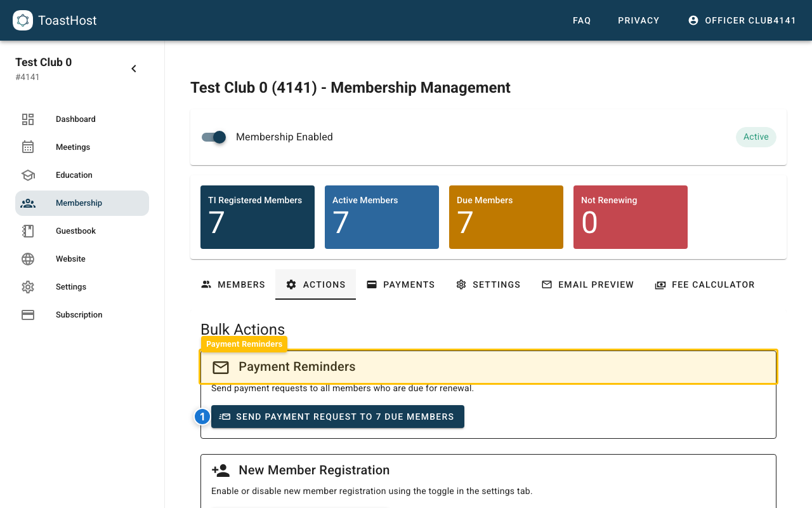Screen dimensions: 812x508
Task: Switch to the MEMBERS tab
Action: (x=232, y=284)
